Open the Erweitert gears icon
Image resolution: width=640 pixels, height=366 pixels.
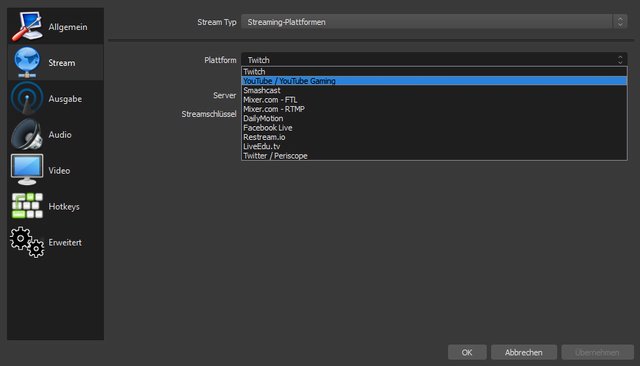coord(27,242)
